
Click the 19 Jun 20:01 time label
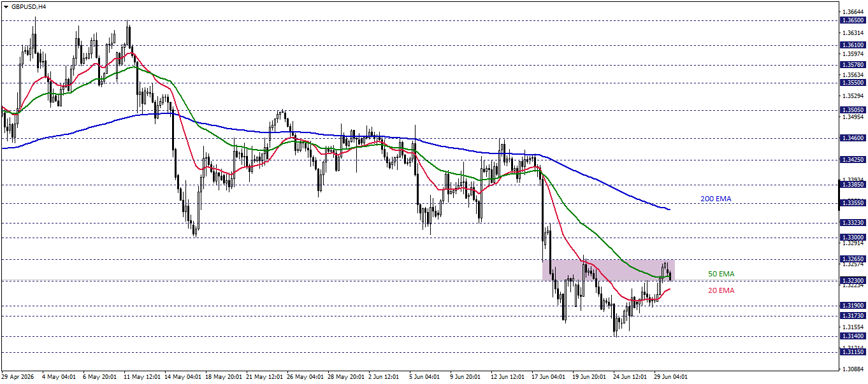click(x=591, y=377)
